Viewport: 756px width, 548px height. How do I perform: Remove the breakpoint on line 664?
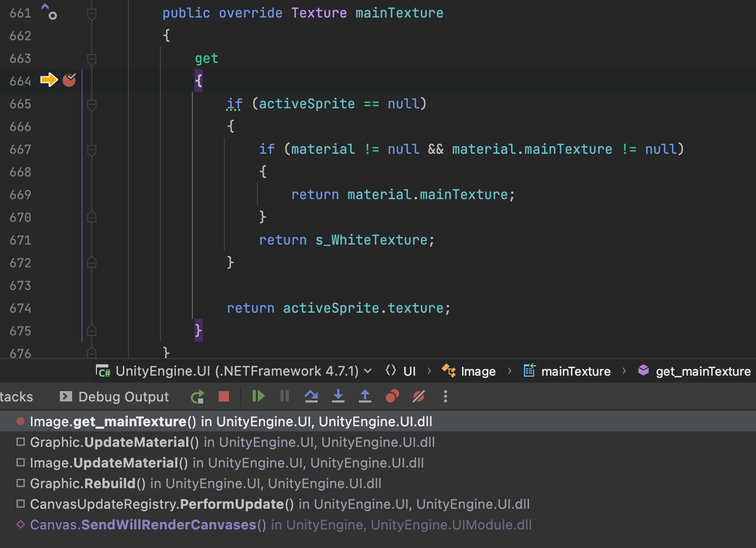tap(69, 80)
